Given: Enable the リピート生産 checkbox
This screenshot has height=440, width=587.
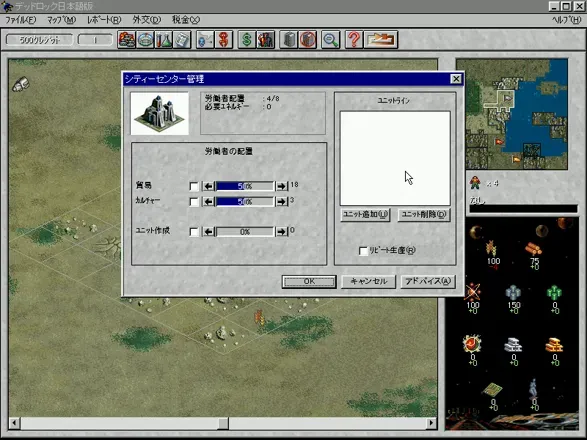Looking at the screenshot, I should (363, 251).
